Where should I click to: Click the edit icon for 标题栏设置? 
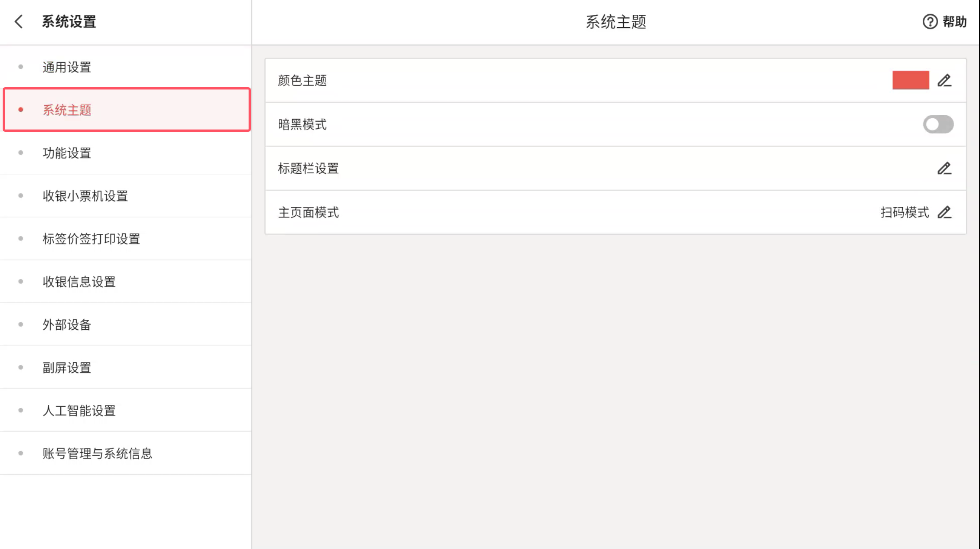coord(944,169)
